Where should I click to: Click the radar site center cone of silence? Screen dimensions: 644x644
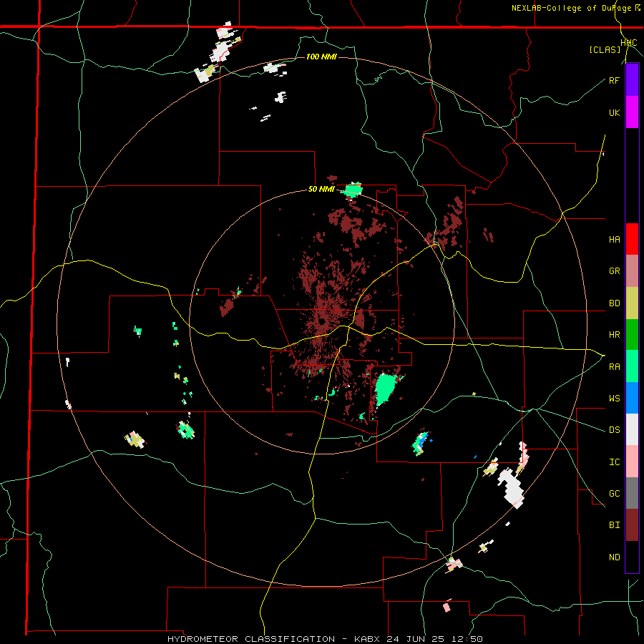[321, 321]
